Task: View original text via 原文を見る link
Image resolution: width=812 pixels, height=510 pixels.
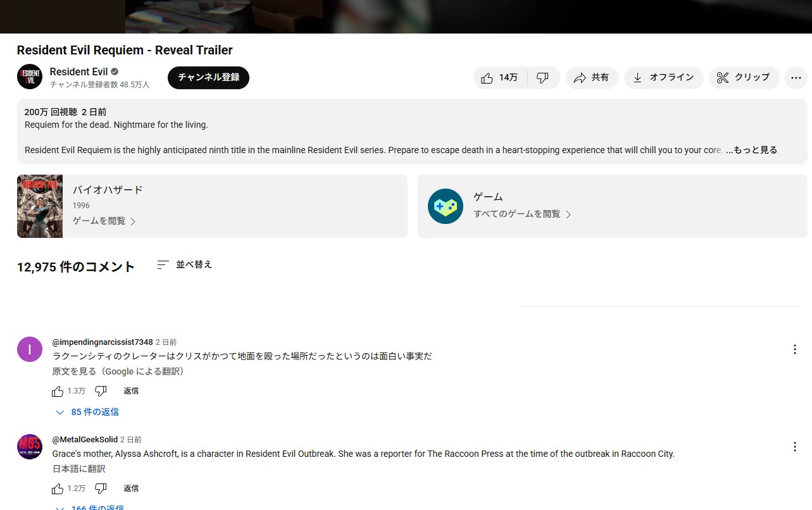Action: tap(118, 371)
